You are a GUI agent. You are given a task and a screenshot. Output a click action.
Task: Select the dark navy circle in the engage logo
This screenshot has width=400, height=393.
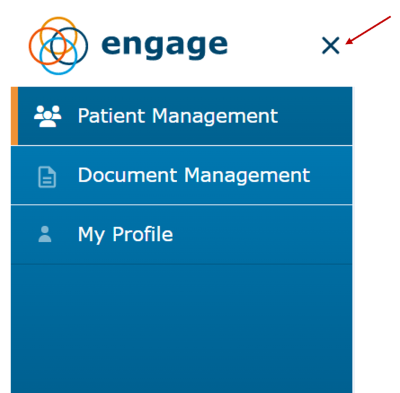click(69, 46)
